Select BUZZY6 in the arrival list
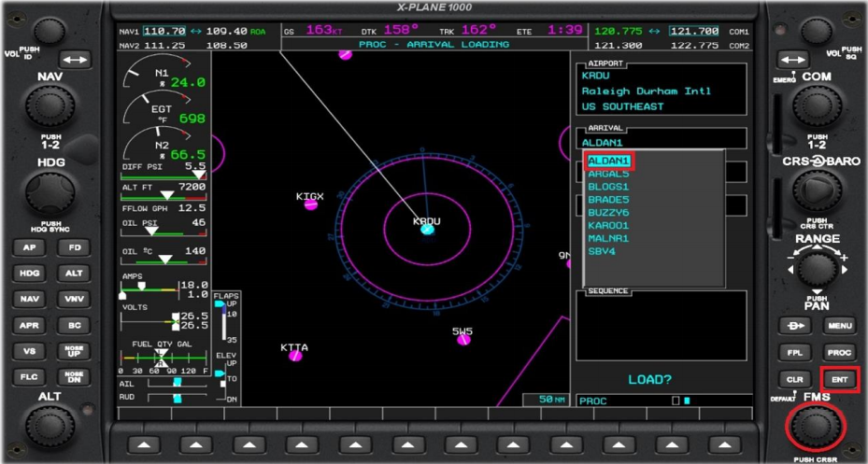 pyautogui.click(x=608, y=212)
